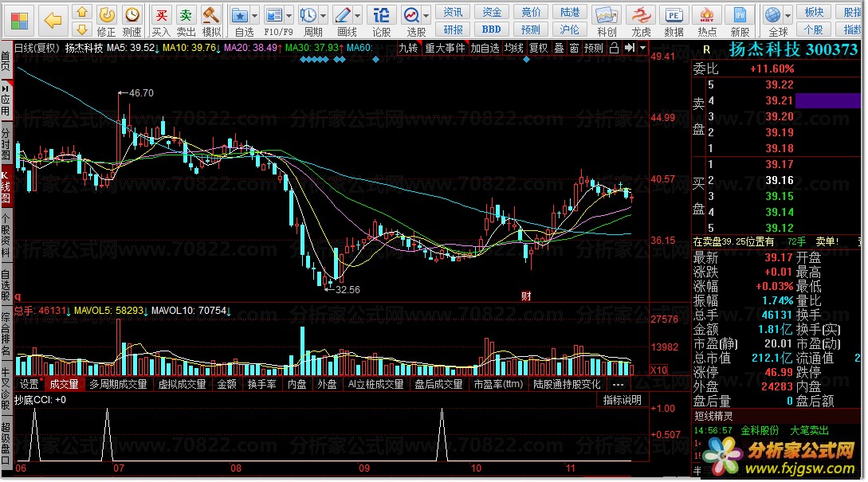
Task: Click the 卖出 sell icon
Action: (x=186, y=21)
